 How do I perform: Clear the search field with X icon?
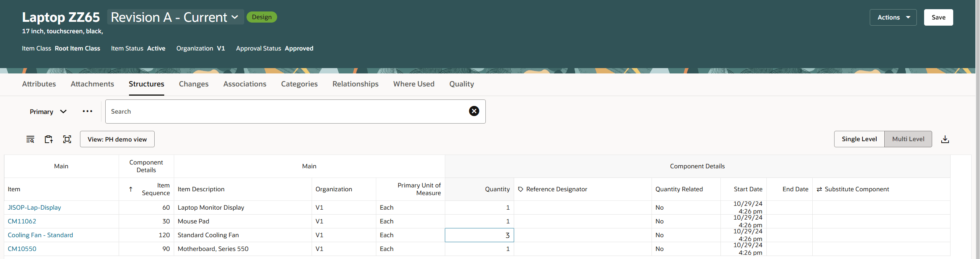[x=474, y=111]
